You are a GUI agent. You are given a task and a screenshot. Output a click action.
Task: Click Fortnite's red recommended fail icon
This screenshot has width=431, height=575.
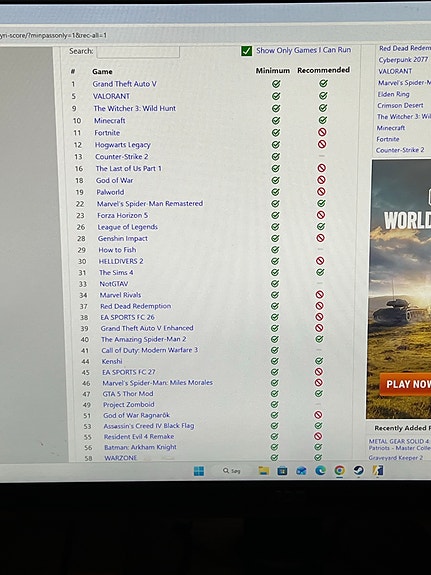pos(322,132)
